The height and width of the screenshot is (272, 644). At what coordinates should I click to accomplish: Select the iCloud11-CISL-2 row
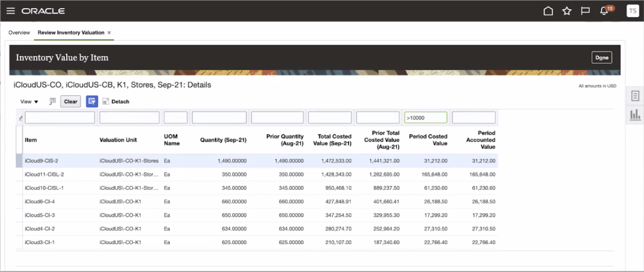coord(256,175)
